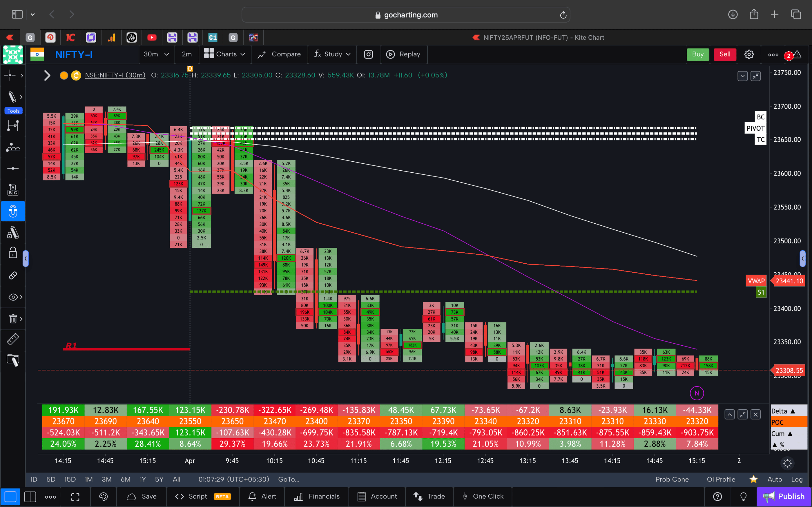The image size is (812, 507).
Task: Select the Text annotation tool
Action: (13, 189)
